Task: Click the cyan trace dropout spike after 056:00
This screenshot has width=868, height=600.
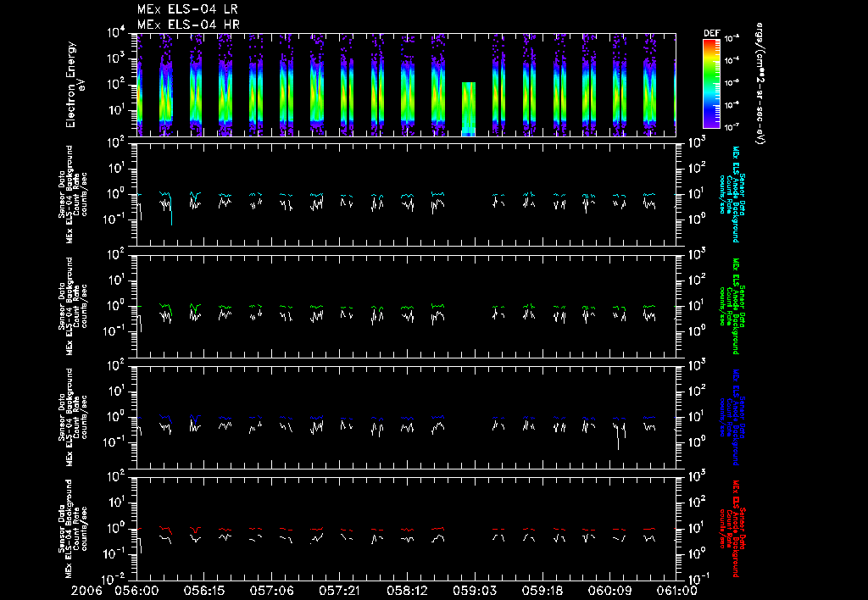Action: (171, 210)
